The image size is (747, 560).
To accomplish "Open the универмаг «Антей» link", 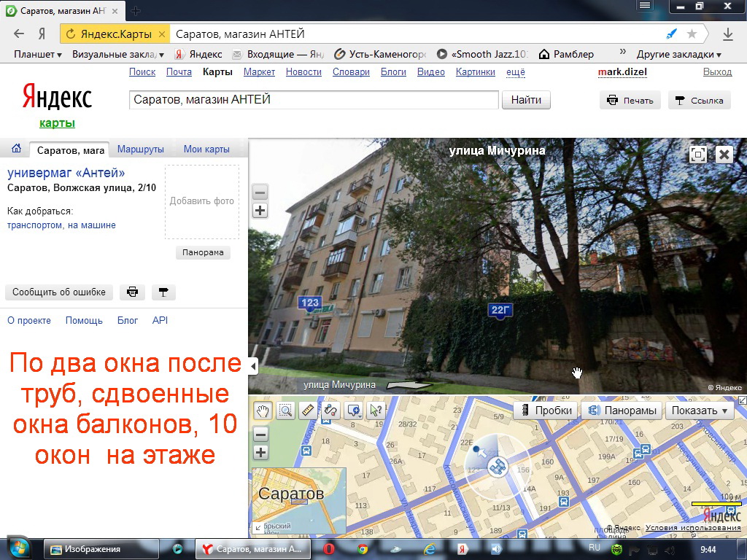I will (x=66, y=173).
